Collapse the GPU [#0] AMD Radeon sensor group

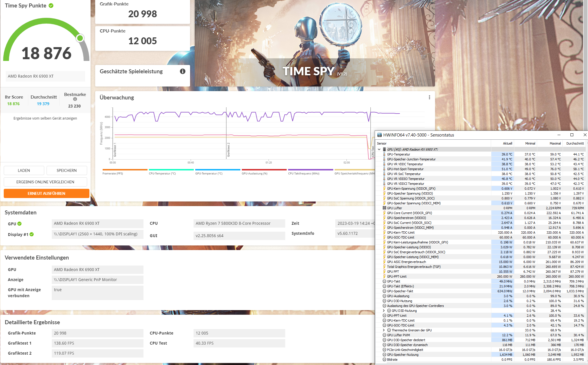(x=379, y=149)
